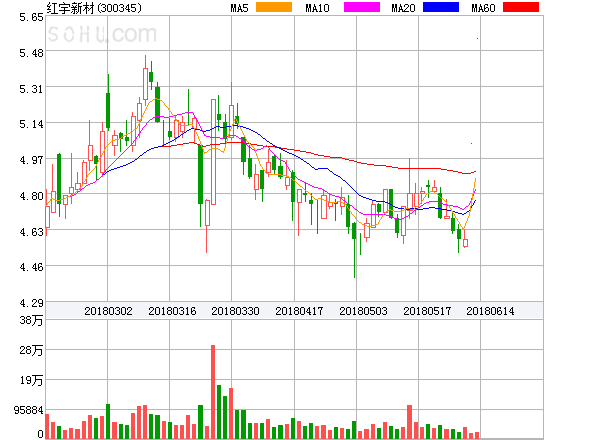This screenshot has width=600, height=440.
Task: Click the blue MA20 legend swatch
Action: click(x=441, y=7)
